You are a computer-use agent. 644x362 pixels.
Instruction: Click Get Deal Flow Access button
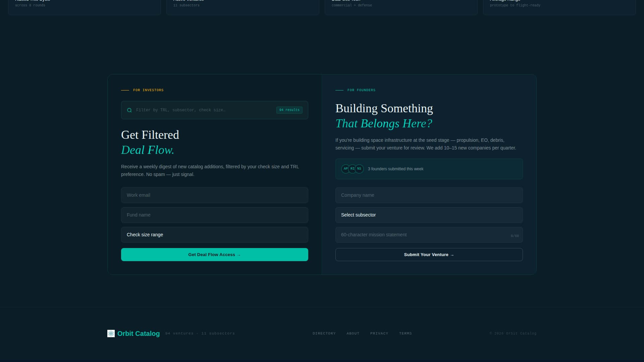215,255
